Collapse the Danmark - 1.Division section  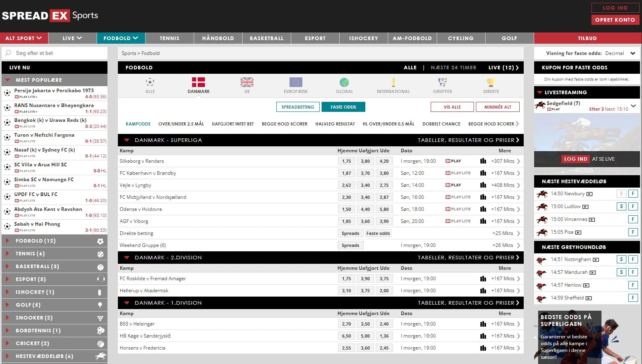(x=127, y=303)
